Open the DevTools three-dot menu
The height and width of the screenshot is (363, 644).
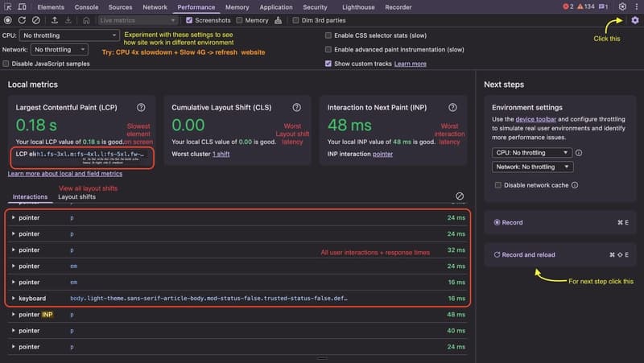point(637,6)
